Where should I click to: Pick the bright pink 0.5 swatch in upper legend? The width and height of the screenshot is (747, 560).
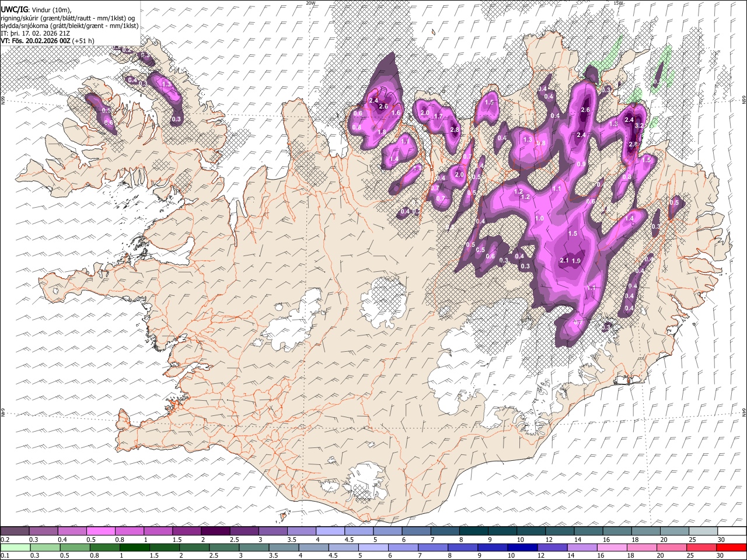click(x=100, y=531)
